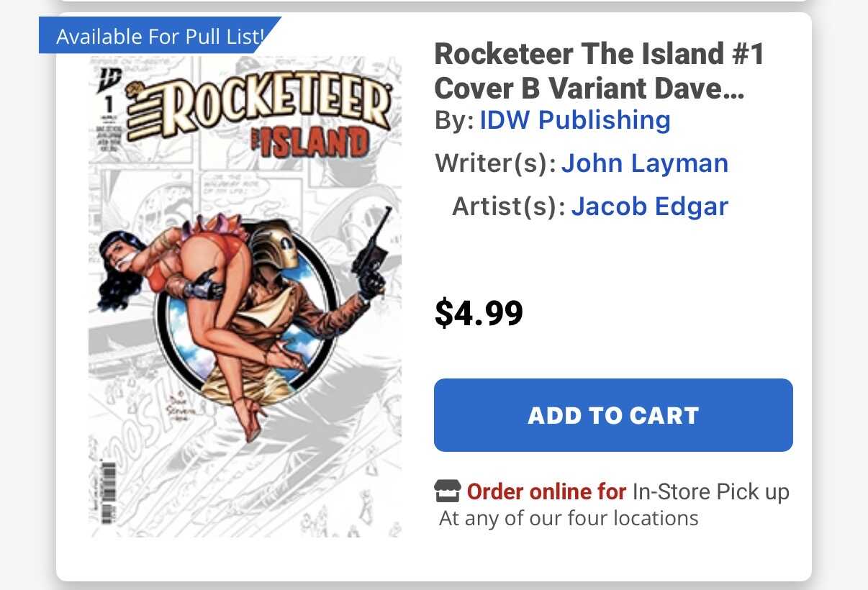Image resolution: width=868 pixels, height=590 pixels.
Task: Click the storefront icon beside Order online
Action: click(x=447, y=491)
